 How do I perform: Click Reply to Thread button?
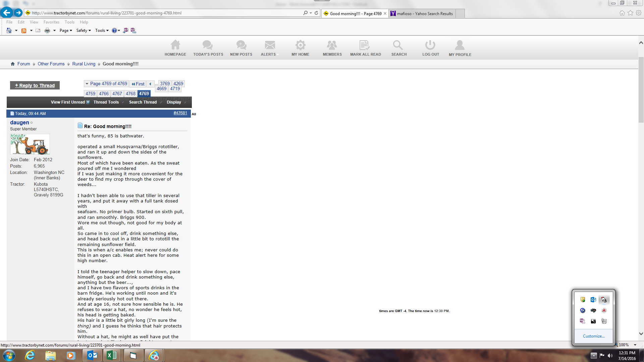35,85
